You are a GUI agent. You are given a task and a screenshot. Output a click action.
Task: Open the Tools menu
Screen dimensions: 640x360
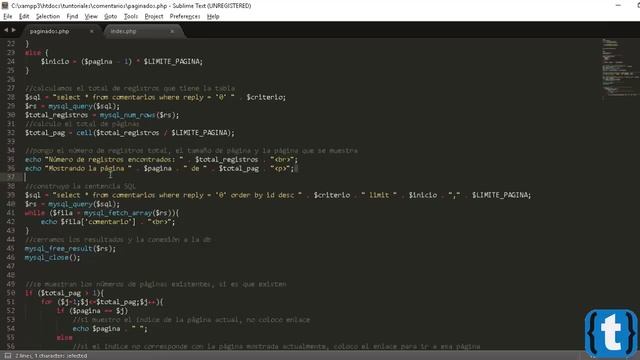[131, 16]
